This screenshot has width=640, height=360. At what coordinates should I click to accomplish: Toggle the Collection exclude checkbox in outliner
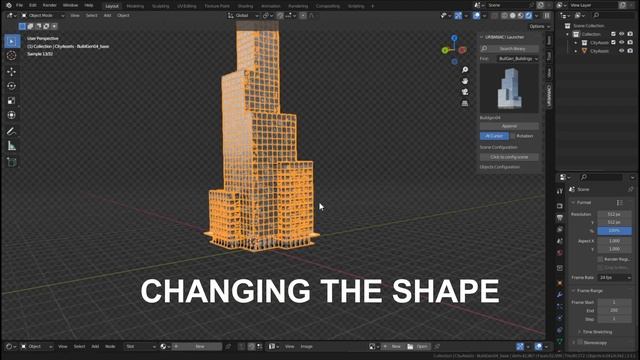[613, 34]
